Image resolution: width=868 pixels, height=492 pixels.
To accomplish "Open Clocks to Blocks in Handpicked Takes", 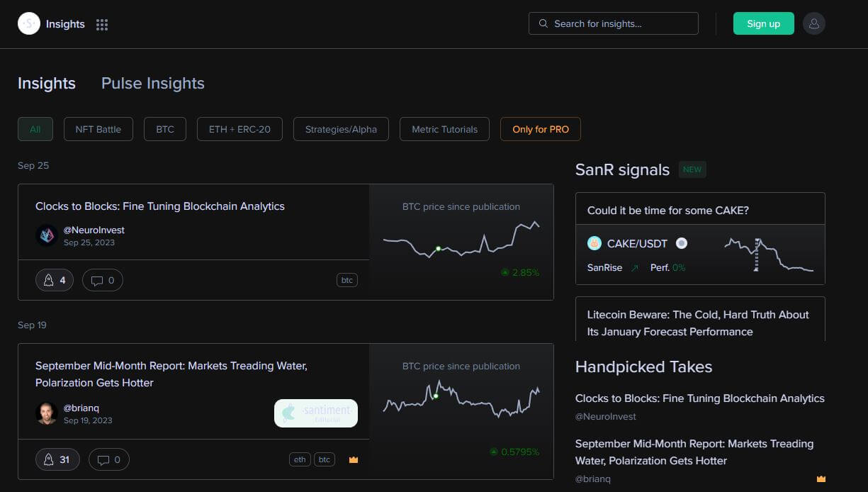I will point(700,398).
